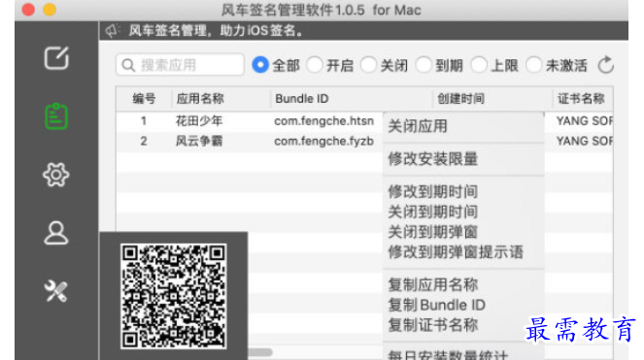644x360 pixels.
Task: Click the 风车签名管理，助力iOS签名 announcement text
Action: point(216,30)
